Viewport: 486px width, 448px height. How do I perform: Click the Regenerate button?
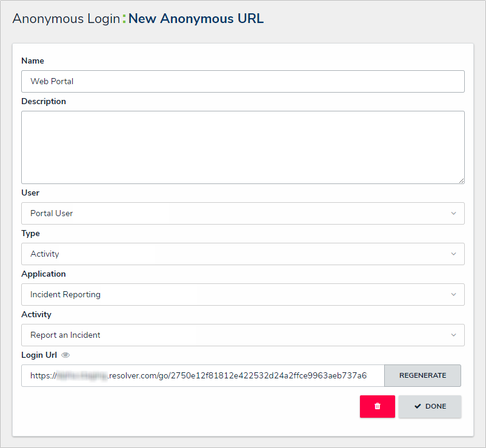coord(422,375)
